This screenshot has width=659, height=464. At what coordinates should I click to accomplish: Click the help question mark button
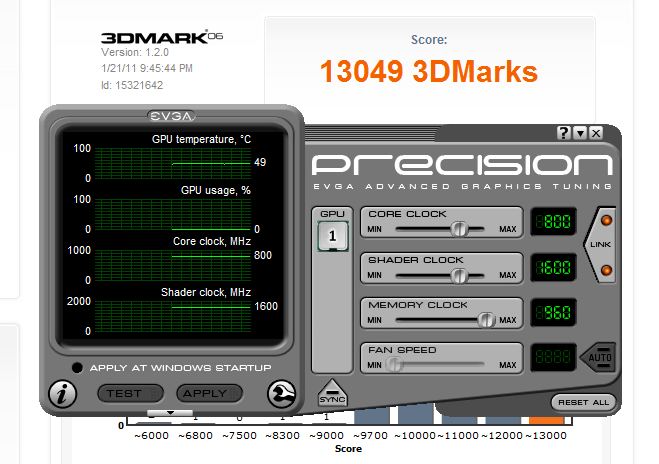pos(564,133)
